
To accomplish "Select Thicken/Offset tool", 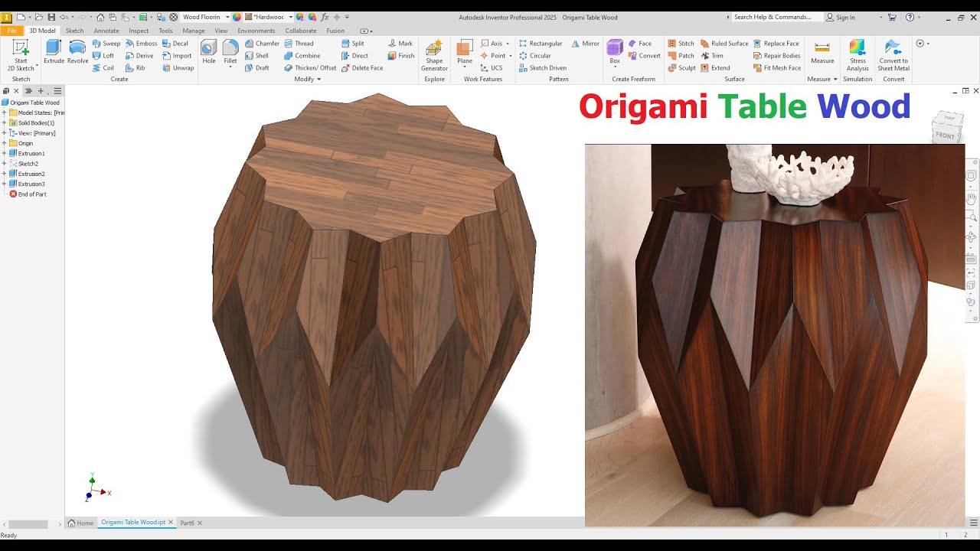I will click(310, 68).
